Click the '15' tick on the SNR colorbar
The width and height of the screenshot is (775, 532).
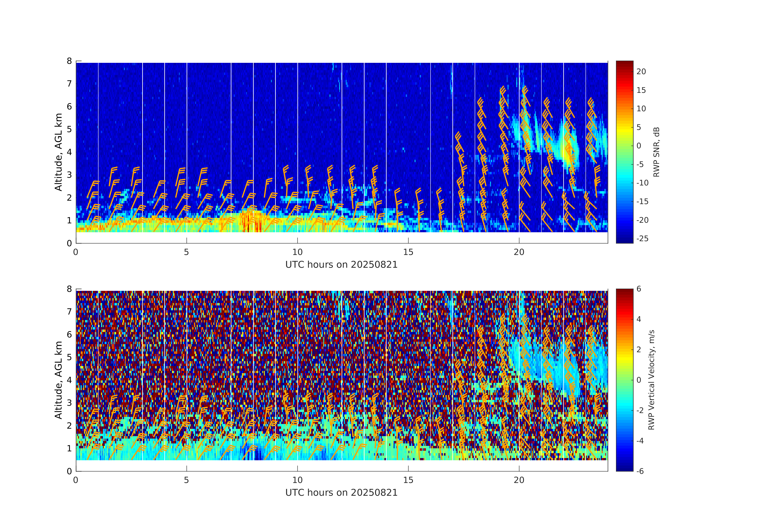click(x=641, y=90)
